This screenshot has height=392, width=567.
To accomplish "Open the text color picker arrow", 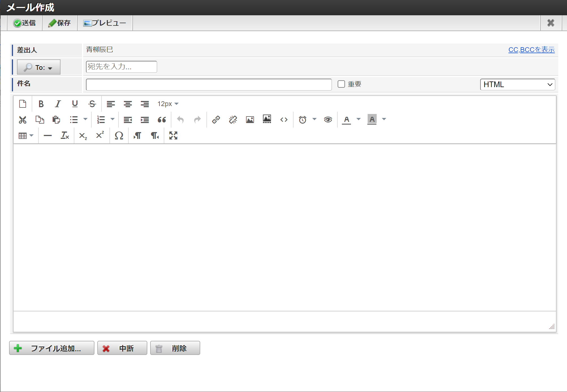I will pyautogui.click(x=358, y=119).
